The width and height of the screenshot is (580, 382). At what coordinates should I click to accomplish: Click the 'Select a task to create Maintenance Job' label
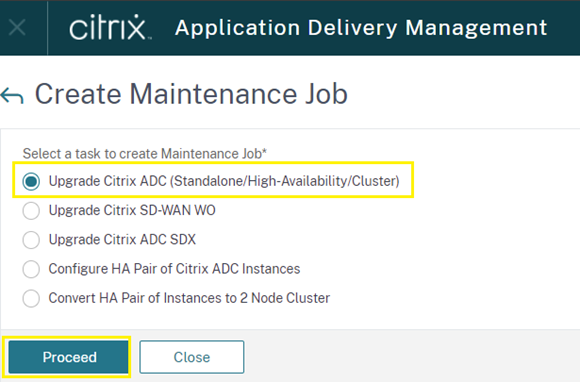pos(145,153)
